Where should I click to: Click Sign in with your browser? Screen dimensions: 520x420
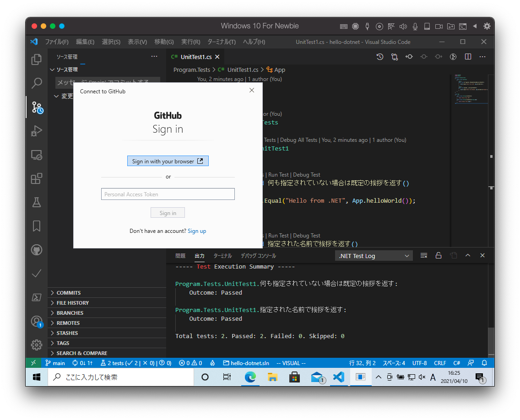point(168,161)
